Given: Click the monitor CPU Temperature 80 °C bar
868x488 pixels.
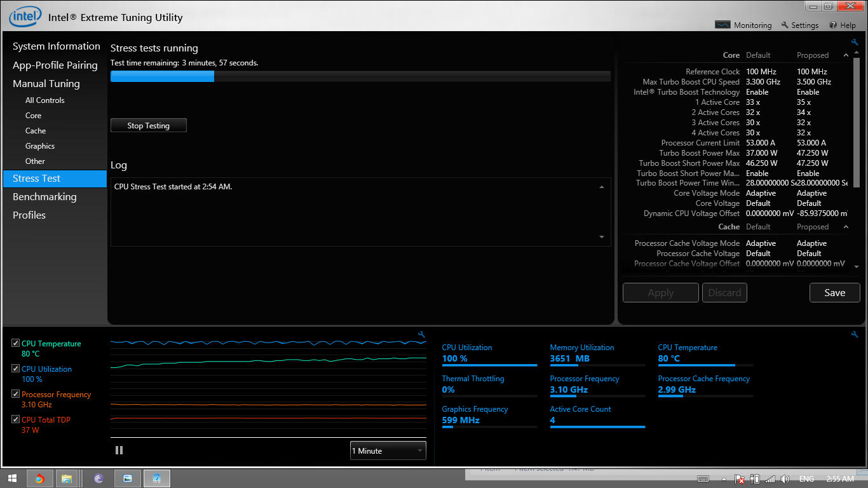Looking at the screenshot, I should [x=705, y=365].
